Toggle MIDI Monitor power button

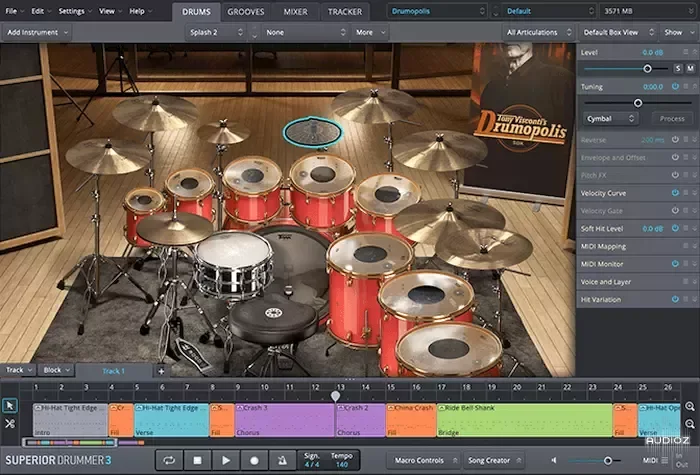click(x=675, y=264)
